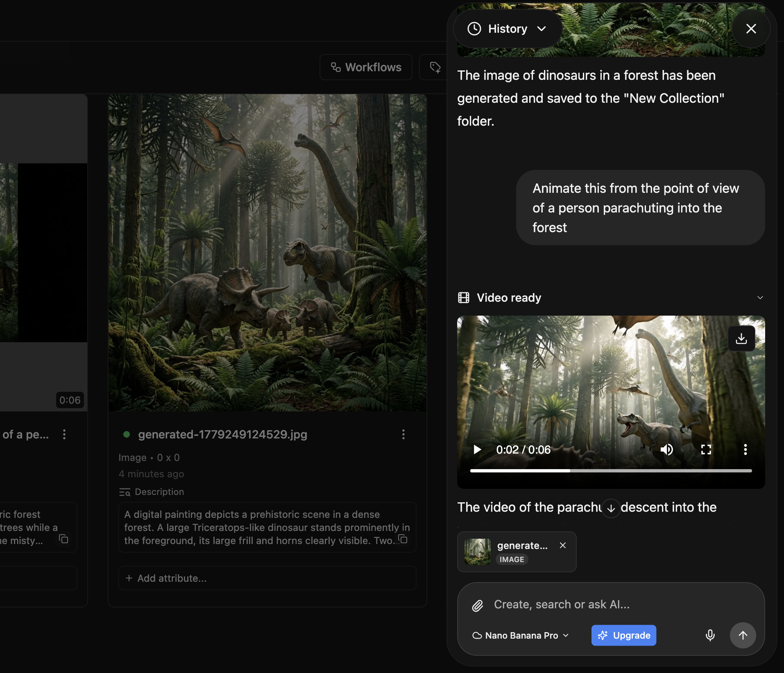This screenshot has width=784, height=673.
Task: Mute the video with the speaker icon
Action: (x=666, y=449)
